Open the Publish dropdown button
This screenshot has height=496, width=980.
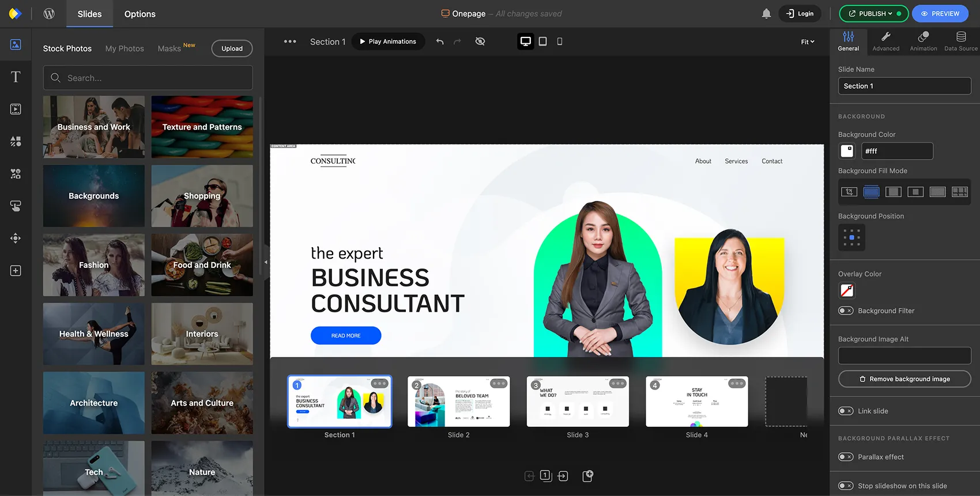pyautogui.click(x=873, y=14)
